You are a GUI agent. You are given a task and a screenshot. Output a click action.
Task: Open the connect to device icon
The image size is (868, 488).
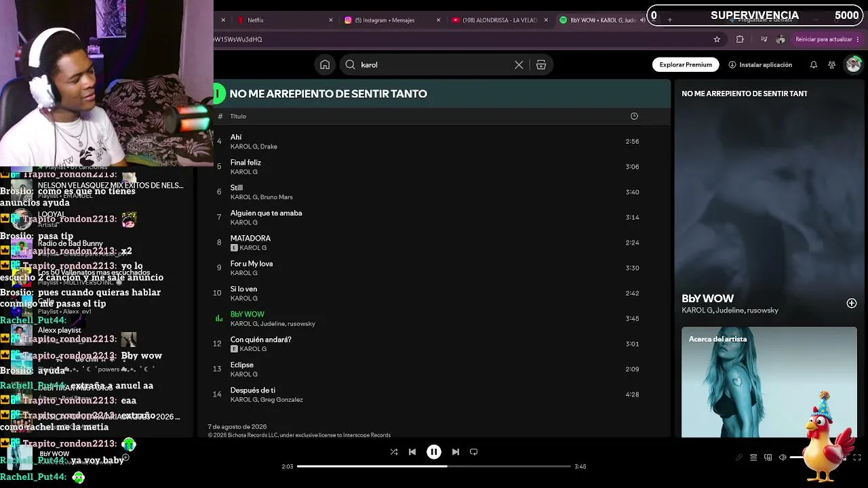click(768, 457)
